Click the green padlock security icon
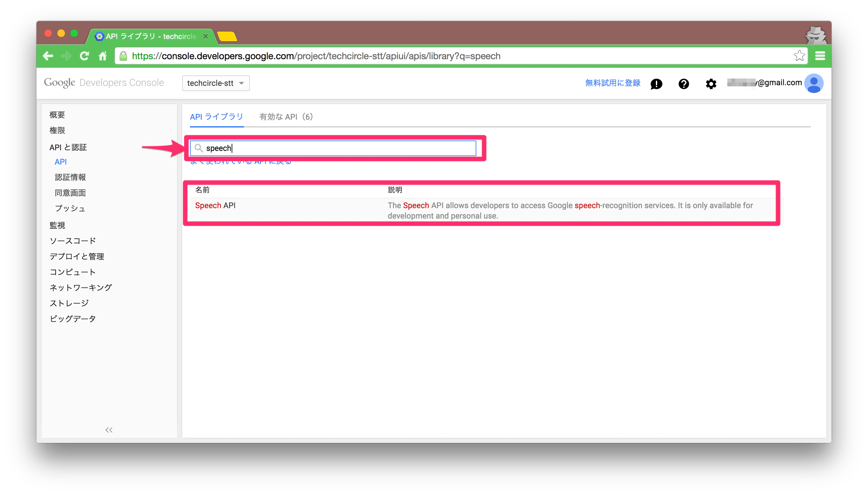 (123, 56)
